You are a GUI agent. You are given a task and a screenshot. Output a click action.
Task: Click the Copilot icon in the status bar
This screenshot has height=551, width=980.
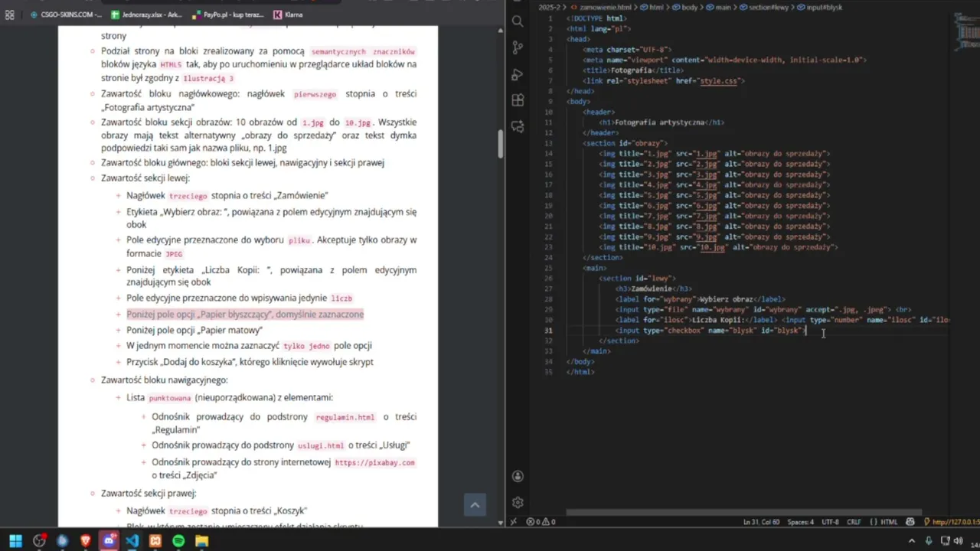(x=910, y=522)
